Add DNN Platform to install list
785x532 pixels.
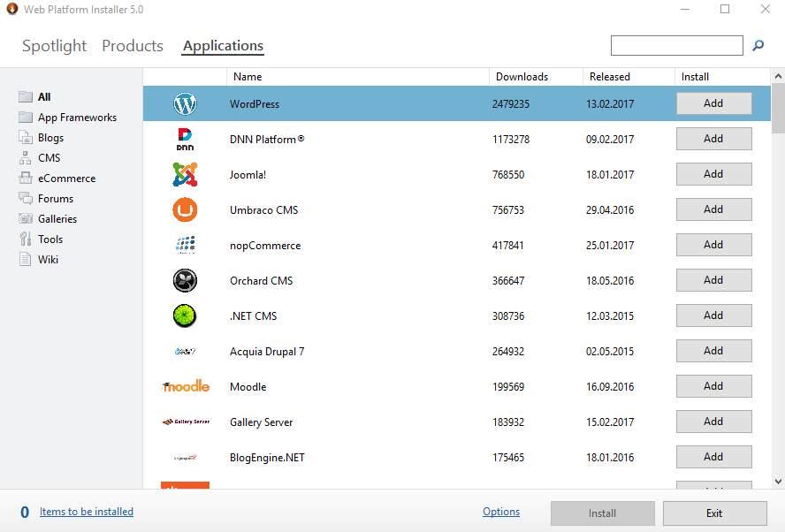(x=714, y=139)
